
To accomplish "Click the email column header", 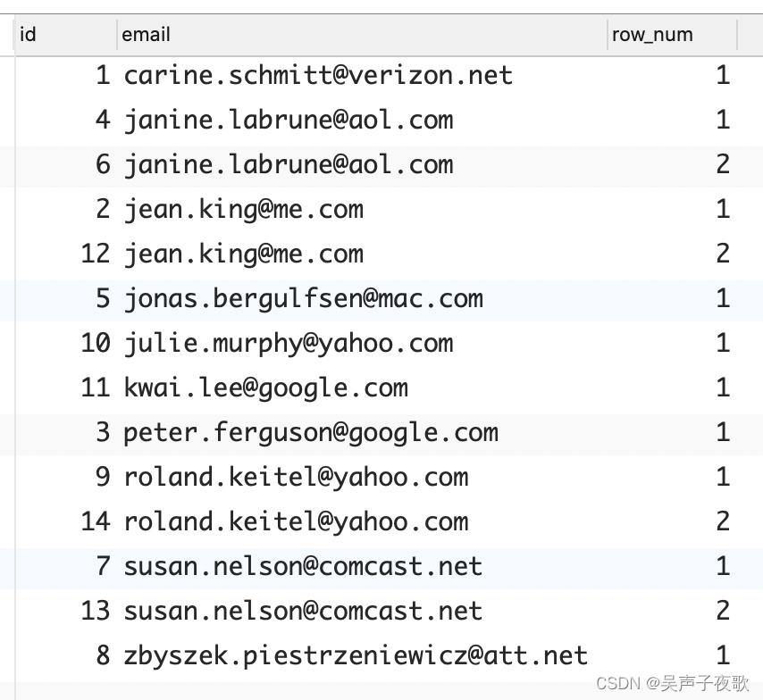I will point(362,35).
